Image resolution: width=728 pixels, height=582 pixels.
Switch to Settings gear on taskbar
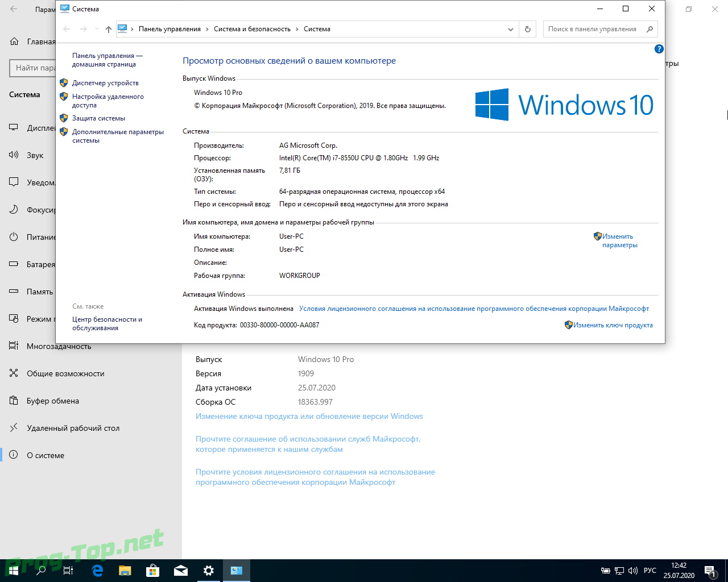pyautogui.click(x=209, y=570)
